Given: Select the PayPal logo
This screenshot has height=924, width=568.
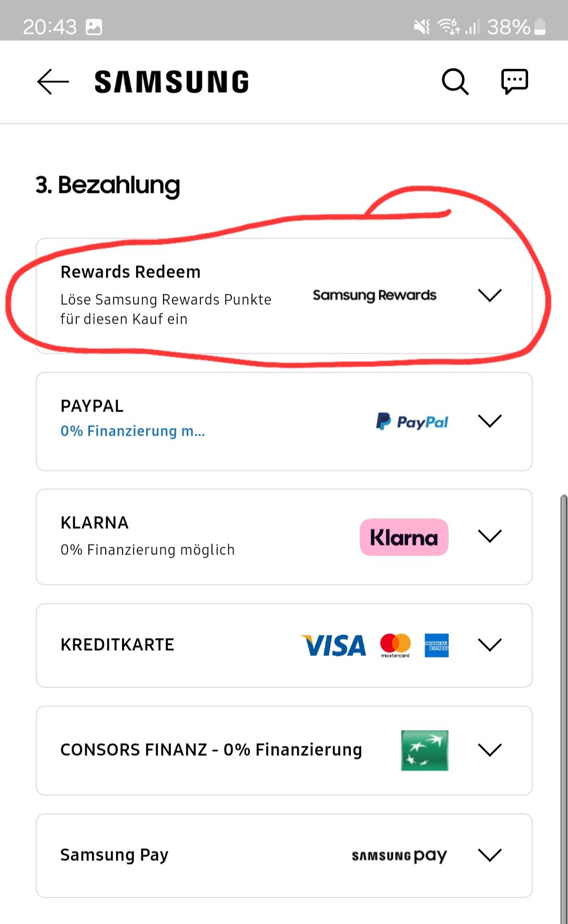Looking at the screenshot, I should [412, 420].
